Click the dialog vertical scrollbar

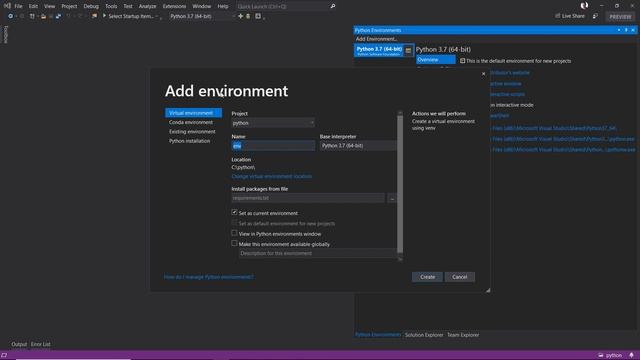click(400, 184)
